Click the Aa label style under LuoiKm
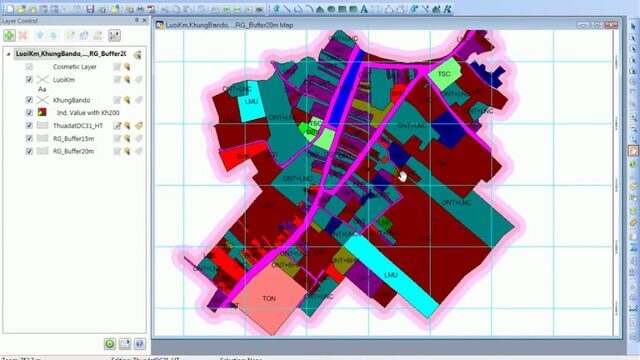 [42, 89]
